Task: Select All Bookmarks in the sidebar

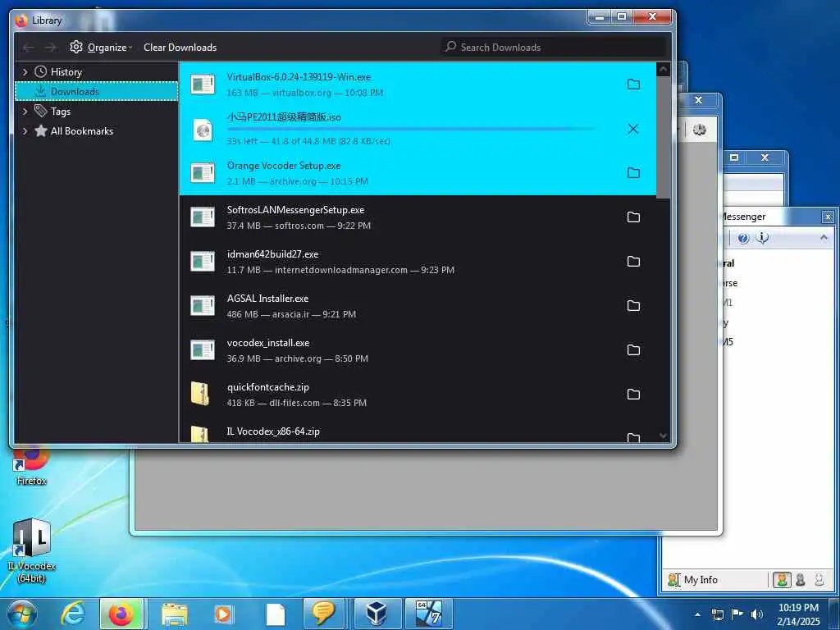Action: pyautogui.click(x=81, y=131)
